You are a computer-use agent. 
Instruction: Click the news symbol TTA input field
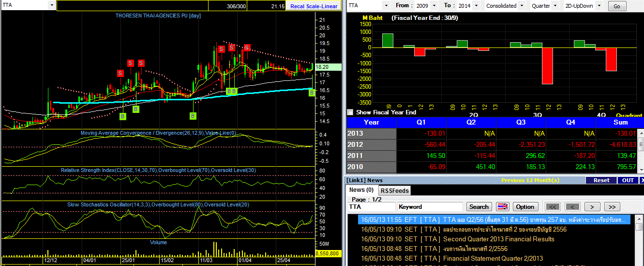click(x=371, y=207)
